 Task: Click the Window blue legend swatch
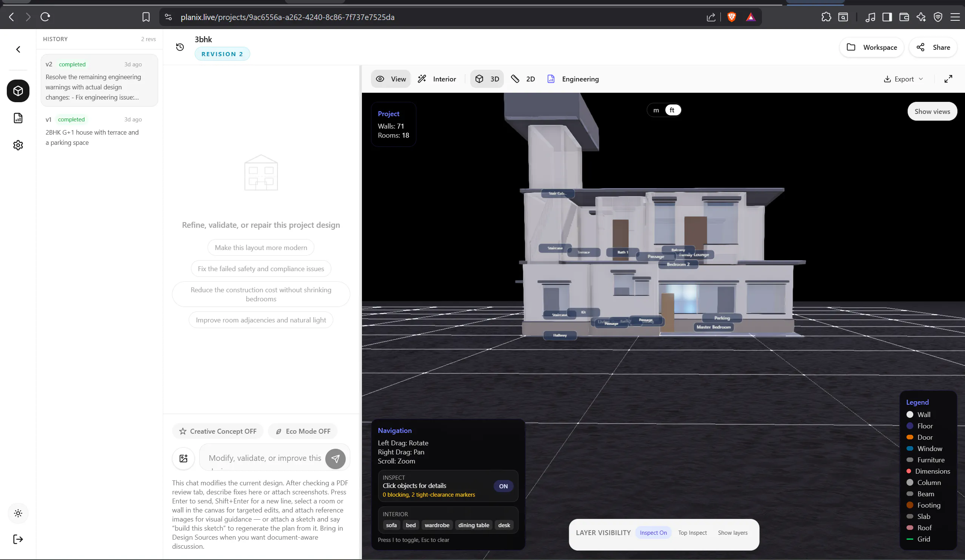[x=910, y=448]
